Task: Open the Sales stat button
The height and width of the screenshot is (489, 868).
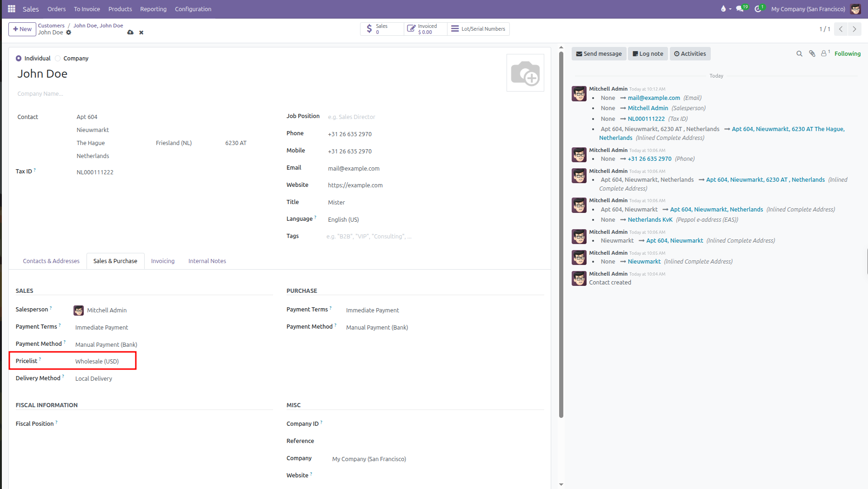Action: [x=382, y=29]
